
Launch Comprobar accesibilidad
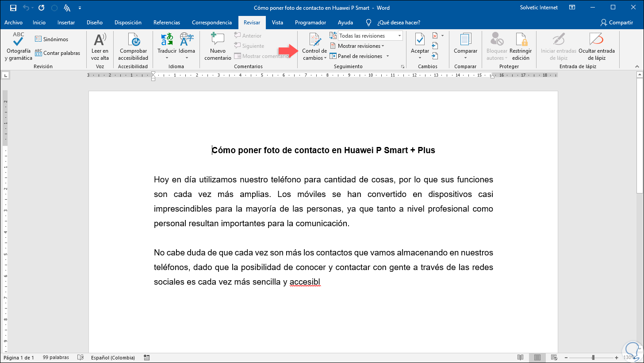133,46
